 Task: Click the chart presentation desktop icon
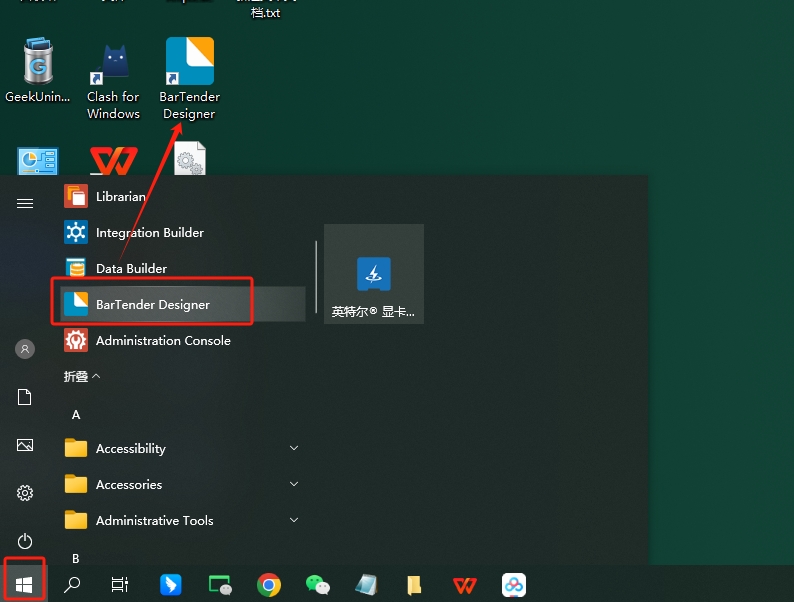[38, 161]
